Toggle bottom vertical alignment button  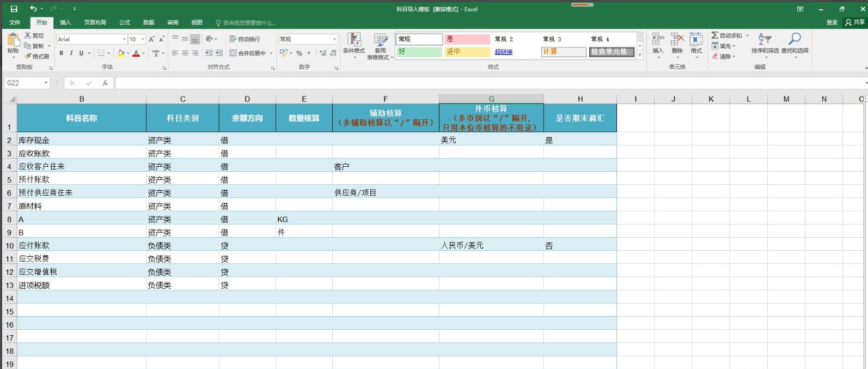(x=195, y=39)
